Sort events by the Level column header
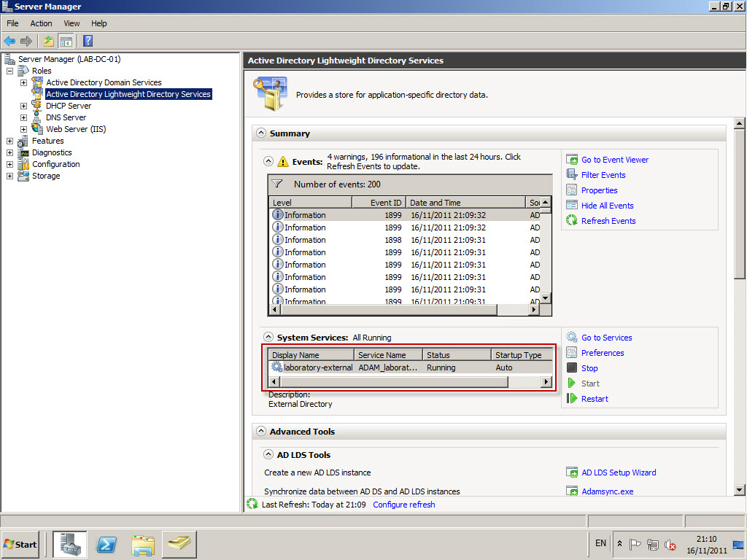The width and height of the screenshot is (747, 560). [x=311, y=203]
